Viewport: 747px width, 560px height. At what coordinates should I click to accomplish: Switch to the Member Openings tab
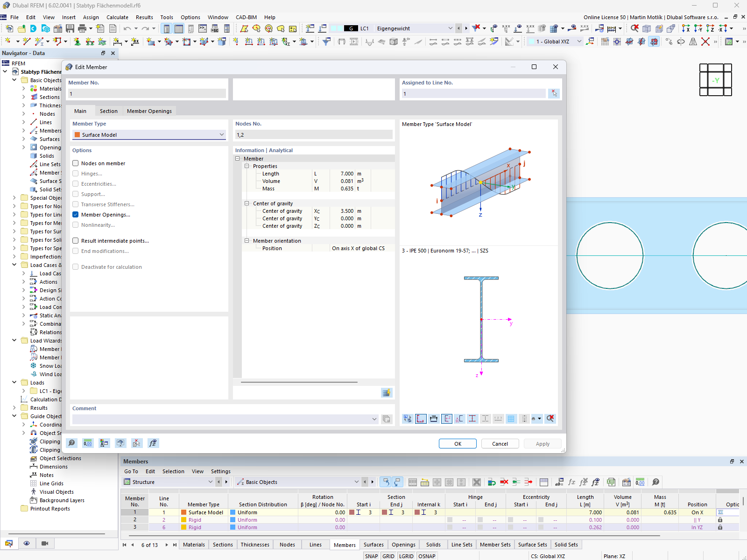click(149, 111)
